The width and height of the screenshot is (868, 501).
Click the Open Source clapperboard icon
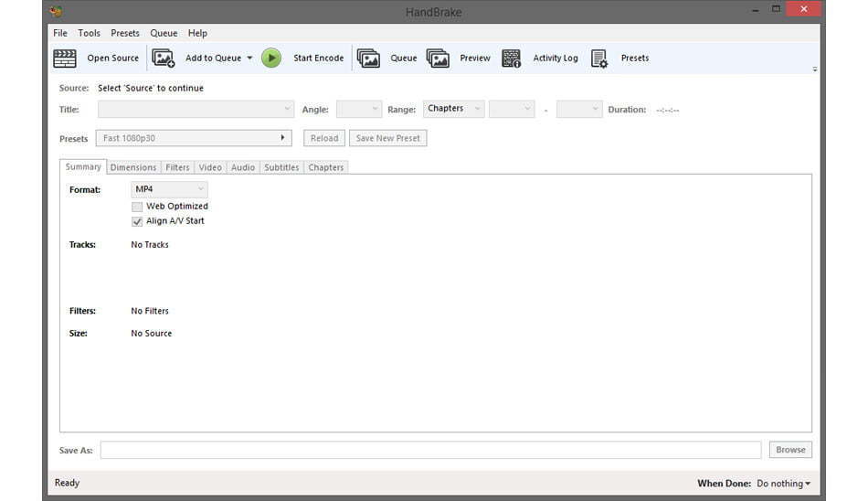[x=65, y=59]
